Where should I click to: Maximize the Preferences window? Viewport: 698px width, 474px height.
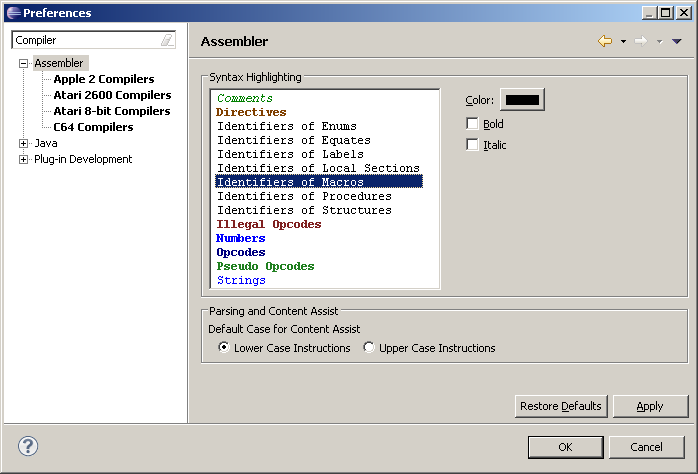[666, 13]
